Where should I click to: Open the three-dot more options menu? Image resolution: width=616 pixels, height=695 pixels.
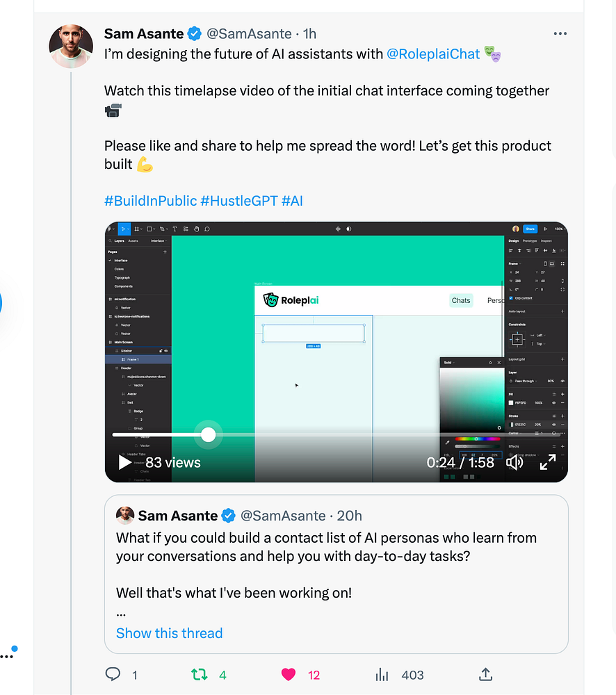click(x=560, y=33)
